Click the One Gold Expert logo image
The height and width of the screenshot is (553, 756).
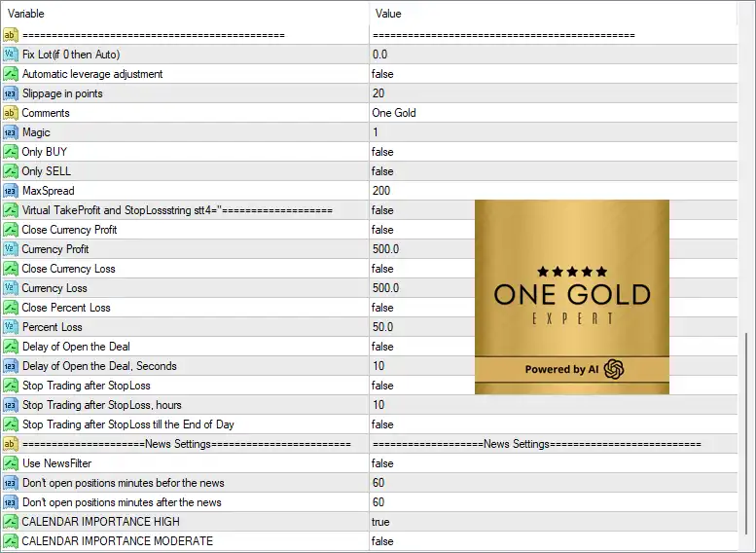[x=572, y=297]
